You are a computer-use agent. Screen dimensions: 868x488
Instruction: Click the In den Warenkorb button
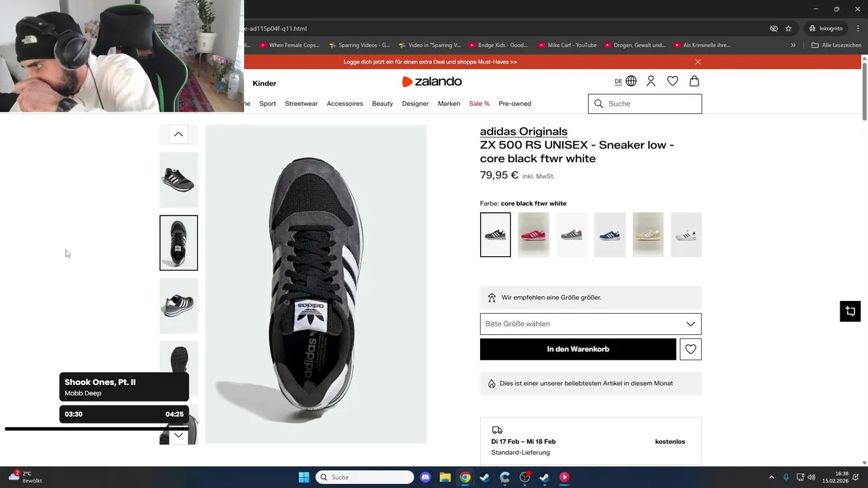pyautogui.click(x=578, y=349)
